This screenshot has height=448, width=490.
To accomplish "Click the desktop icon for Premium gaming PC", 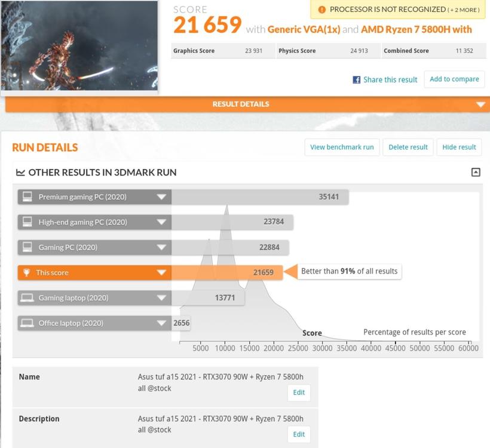I will pos(27,197).
